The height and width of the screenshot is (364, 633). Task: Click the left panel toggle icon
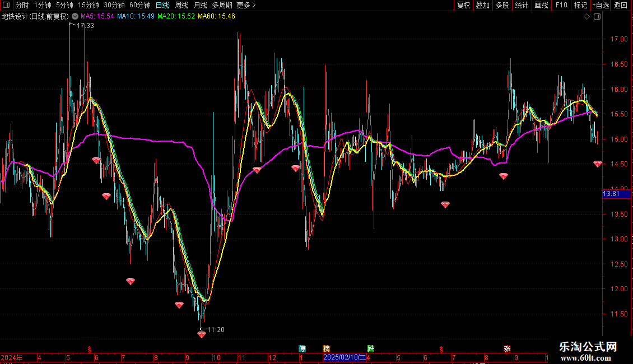click(7, 5)
